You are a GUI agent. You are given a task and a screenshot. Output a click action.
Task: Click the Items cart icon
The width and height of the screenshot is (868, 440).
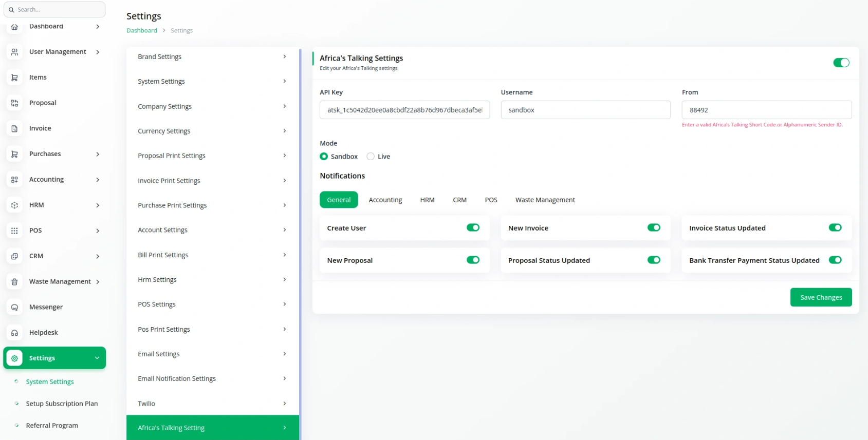point(14,78)
